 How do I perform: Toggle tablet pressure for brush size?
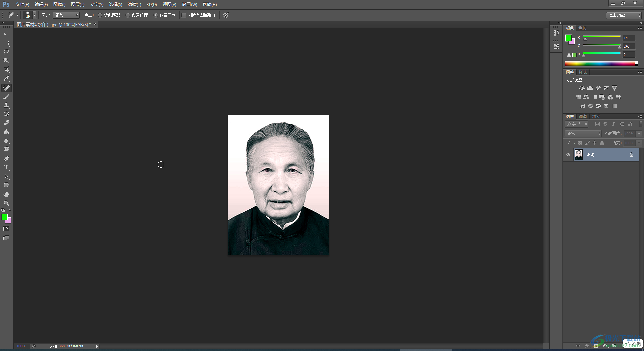pos(226,15)
